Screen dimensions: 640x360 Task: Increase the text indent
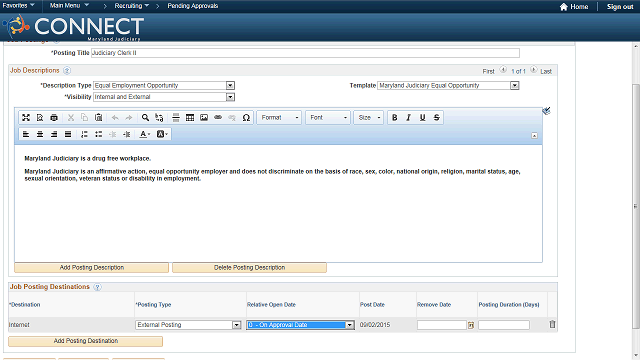tap(127, 134)
